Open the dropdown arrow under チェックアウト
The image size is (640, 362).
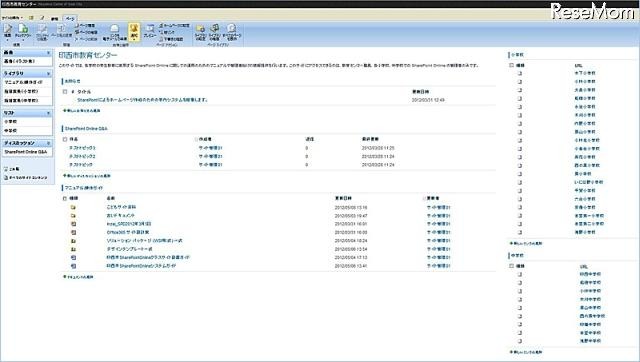(23, 40)
